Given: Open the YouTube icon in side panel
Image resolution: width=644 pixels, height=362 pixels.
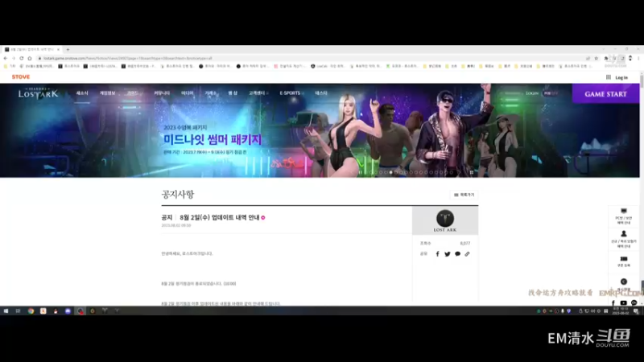Looking at the screenshot, I should tap(623, 303).
